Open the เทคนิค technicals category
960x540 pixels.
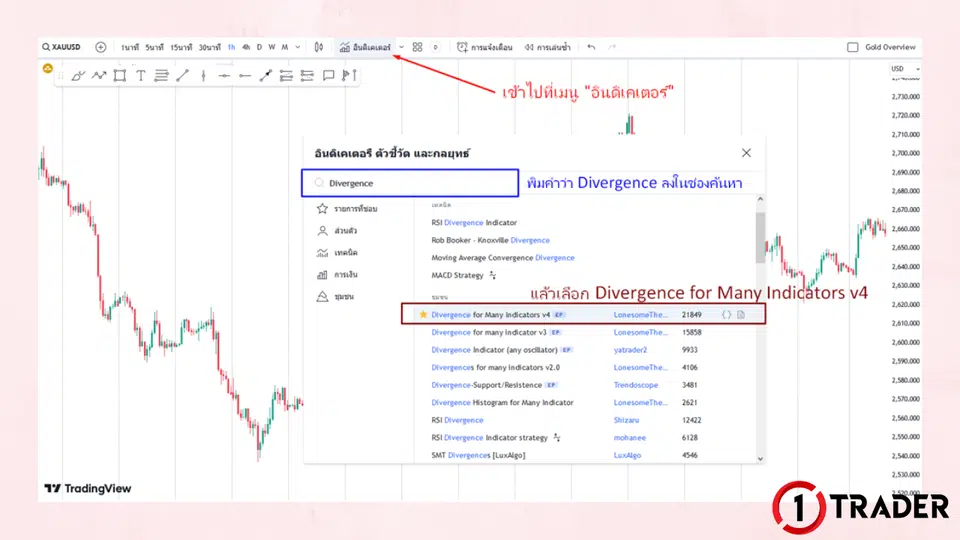[337, 253]
